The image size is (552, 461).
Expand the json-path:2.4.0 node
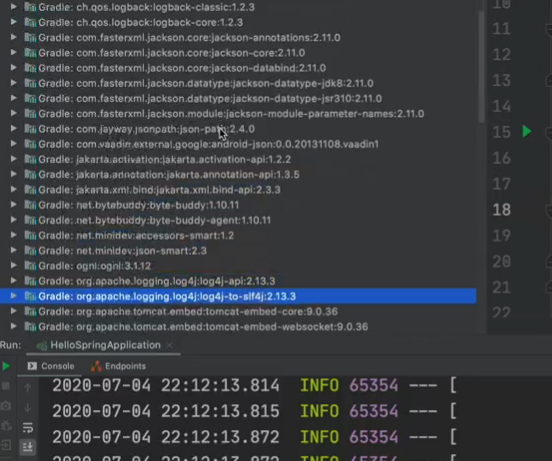click(x=13, y=128)
